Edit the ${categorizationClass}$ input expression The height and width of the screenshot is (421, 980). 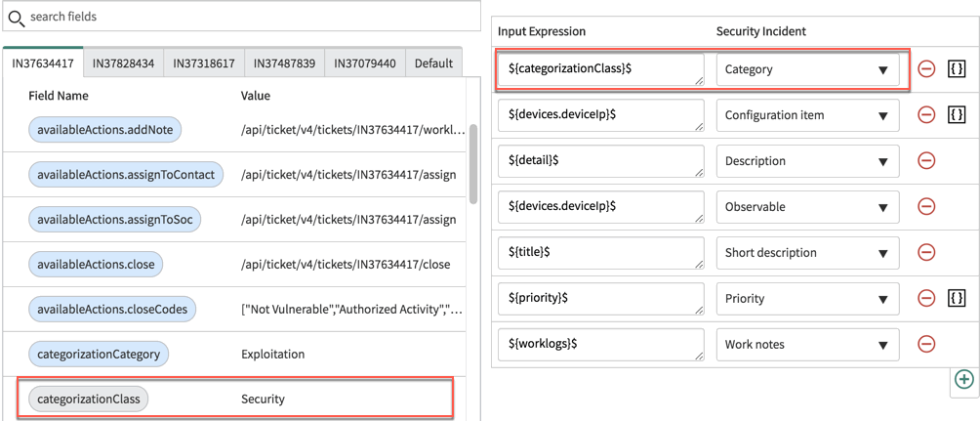tap(601, 69)
